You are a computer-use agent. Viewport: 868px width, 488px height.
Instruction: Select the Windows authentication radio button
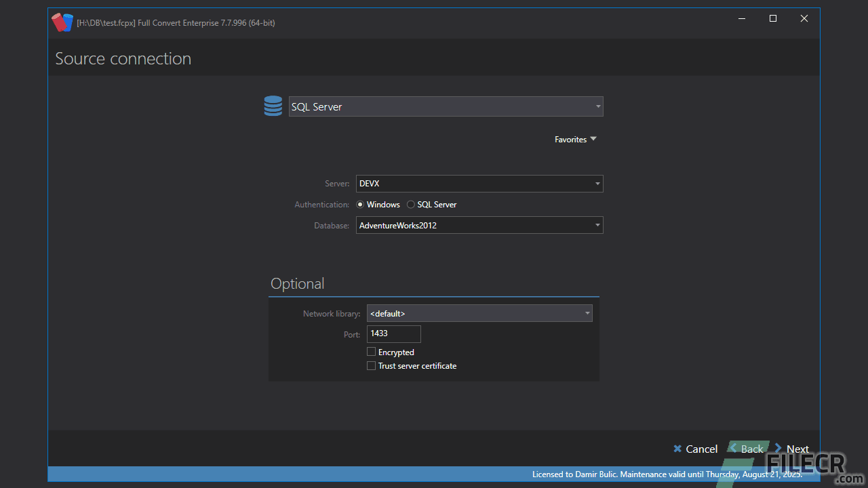tap(359, 204)
